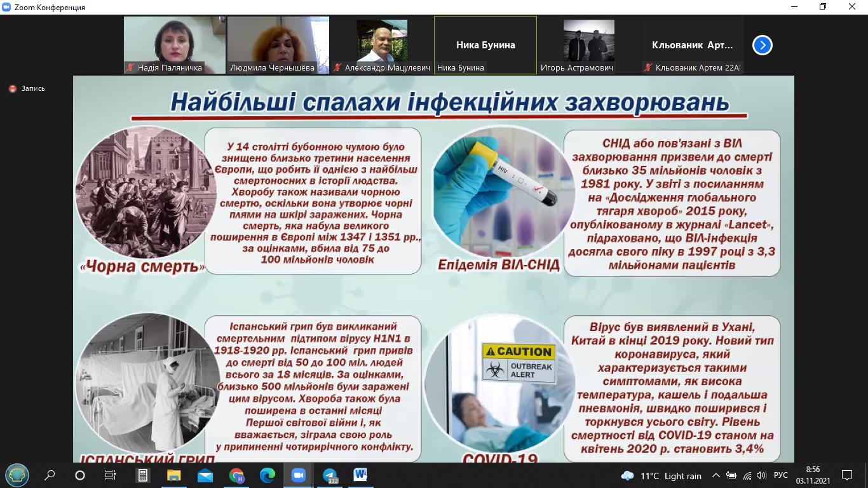Click the battery power icon in tray
The image size is (868, 488).
(731, 475)
